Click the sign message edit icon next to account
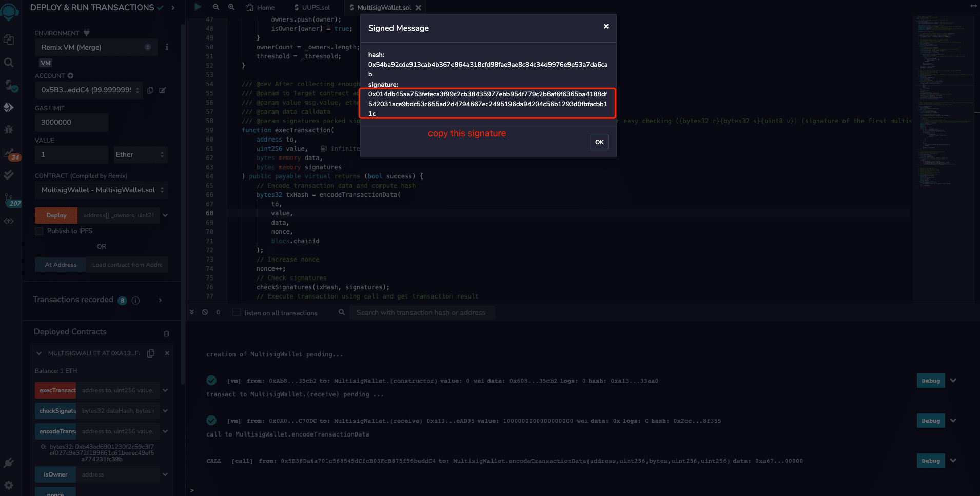Image resolution: width=980 pixels, height=496 pixels. point(163,90)
